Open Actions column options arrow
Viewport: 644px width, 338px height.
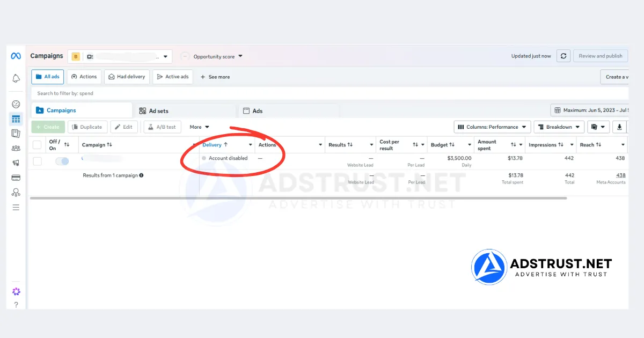pyautogui.click(x=320, y=145)
